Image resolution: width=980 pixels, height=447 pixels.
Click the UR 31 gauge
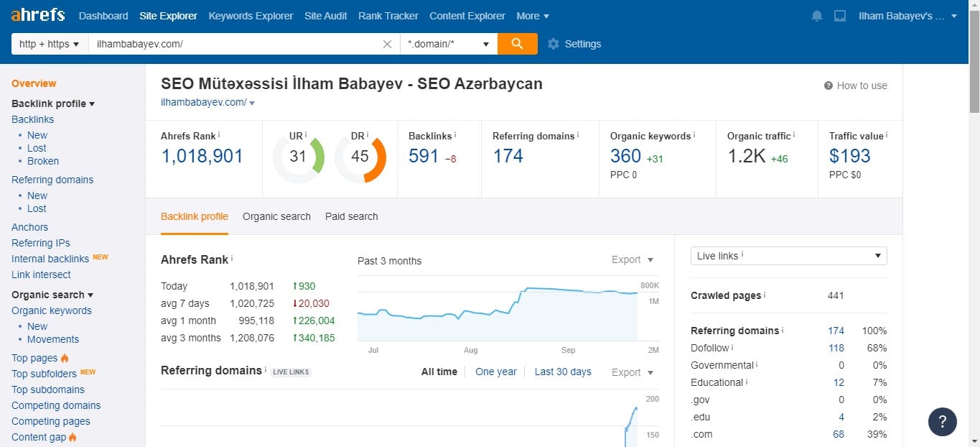click(299, 157)
